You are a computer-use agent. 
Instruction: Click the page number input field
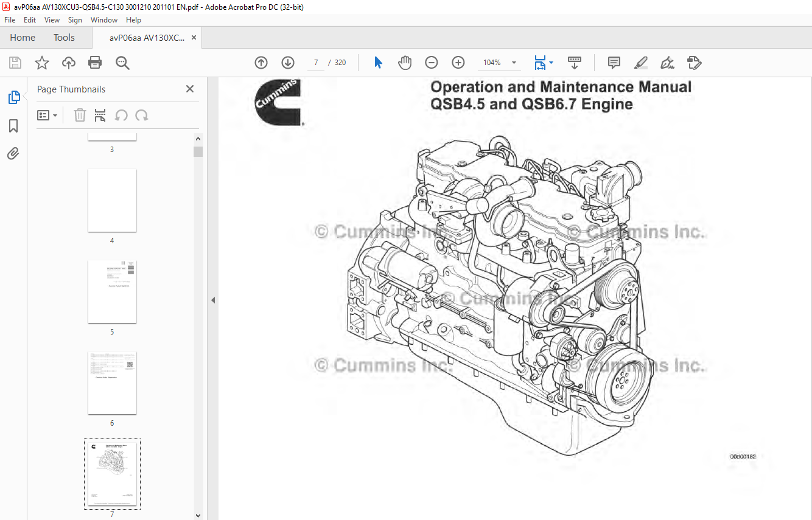(x=316, y=63)
